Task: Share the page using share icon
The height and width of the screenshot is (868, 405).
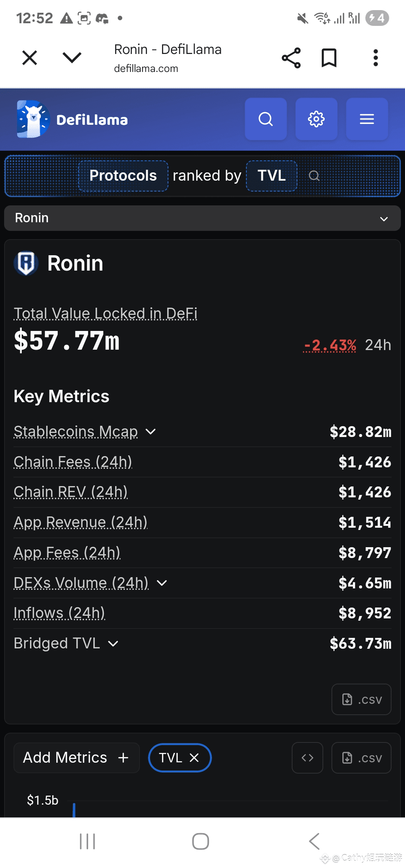Action: [x=291, y=58]
